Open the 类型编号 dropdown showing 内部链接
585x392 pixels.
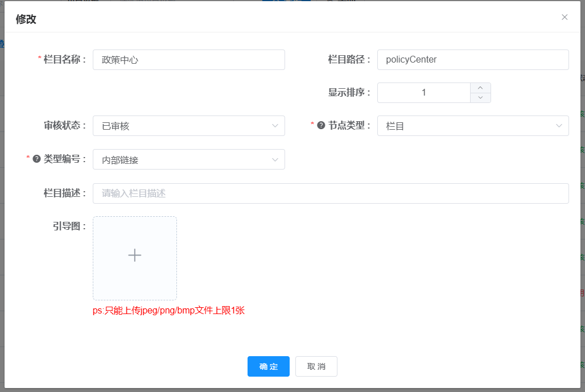point(188,159)
